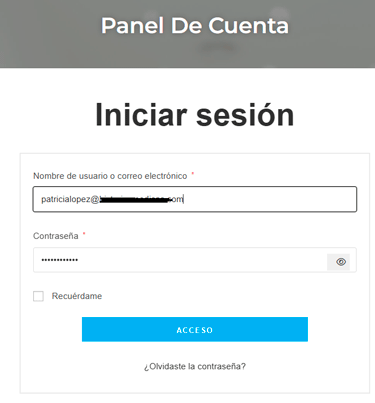Screen dimensions: 375x403
Task: Show password using the eye icon
Action: tap(338, 262)
